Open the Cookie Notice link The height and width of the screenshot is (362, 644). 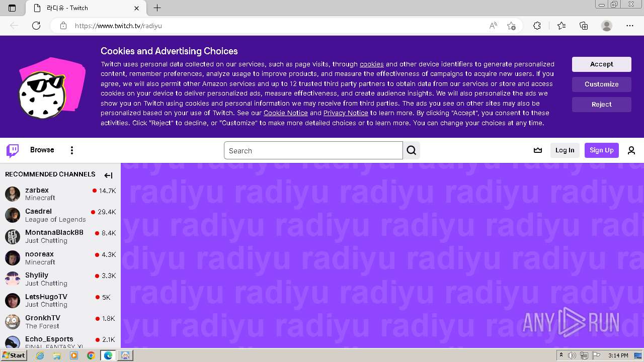tap(286, 113)
